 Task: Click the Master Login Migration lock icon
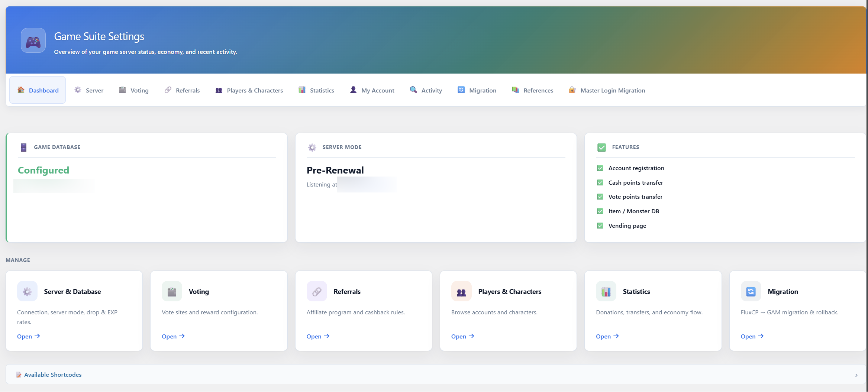572,90
